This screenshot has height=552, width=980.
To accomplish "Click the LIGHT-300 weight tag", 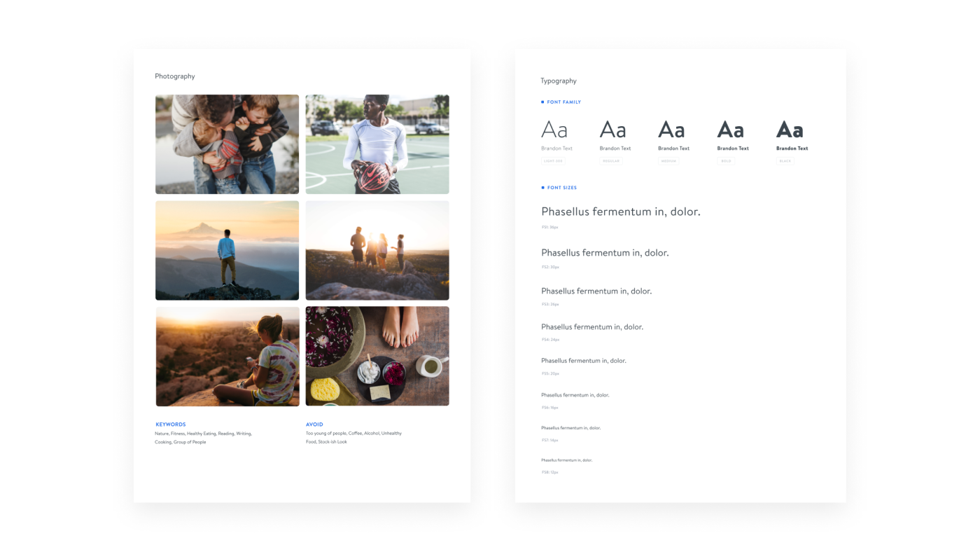I will (x=553, y=161).
